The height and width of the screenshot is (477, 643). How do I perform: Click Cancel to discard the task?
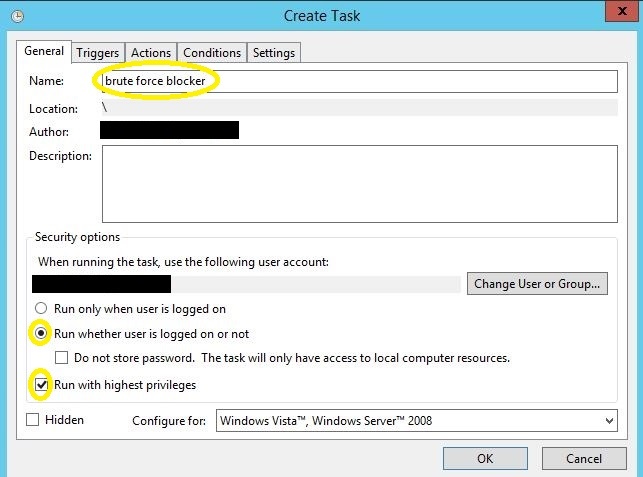583,459
